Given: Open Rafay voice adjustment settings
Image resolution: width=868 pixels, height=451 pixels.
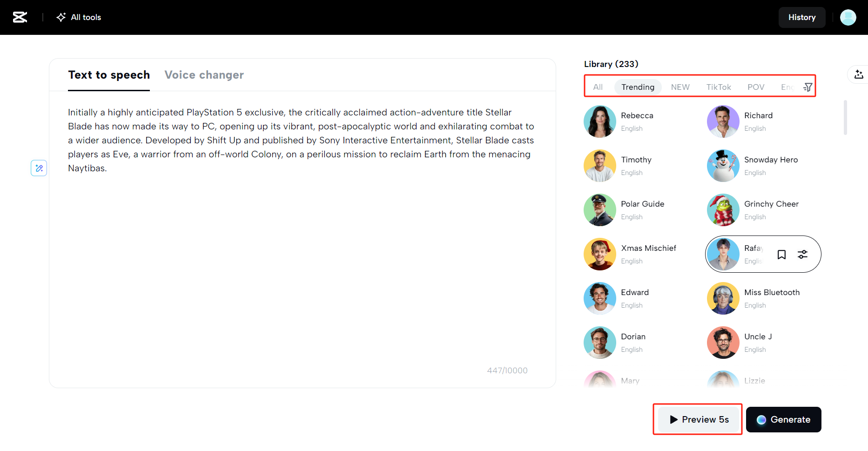Looking at the screenshot, I should click(x=802, y=255).
